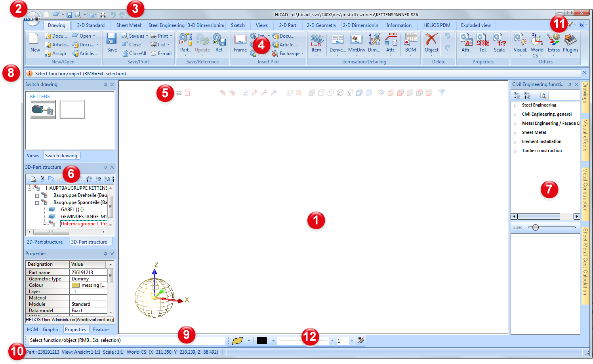
Task: Click the copy icon in 3D-Part structure toolbar
Action: click(51, 179)
